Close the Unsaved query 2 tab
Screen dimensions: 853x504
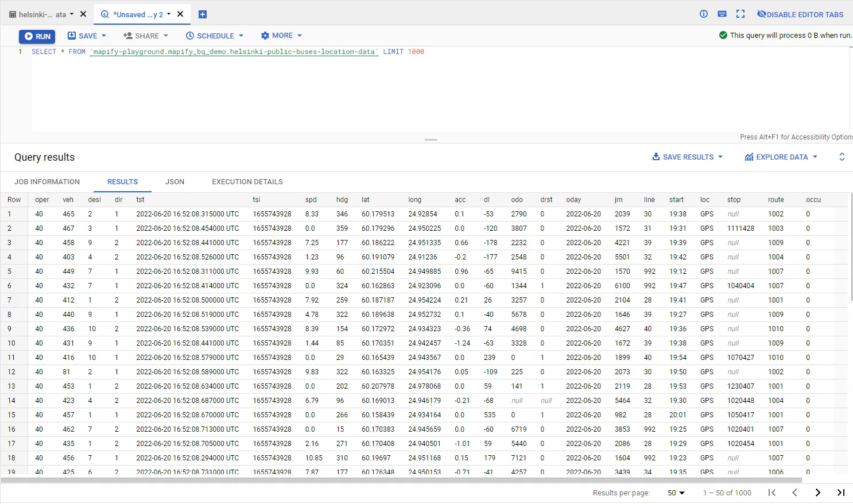(180, 14)
